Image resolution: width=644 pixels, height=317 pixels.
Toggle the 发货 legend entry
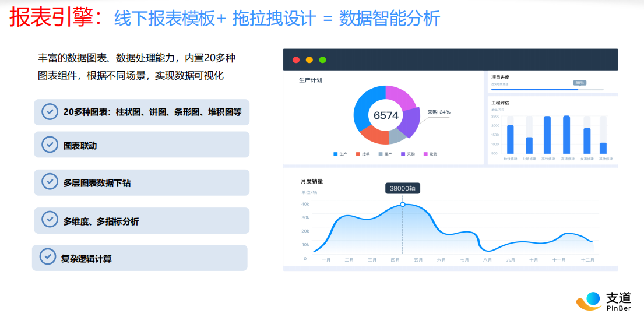[x=430, y=154]
